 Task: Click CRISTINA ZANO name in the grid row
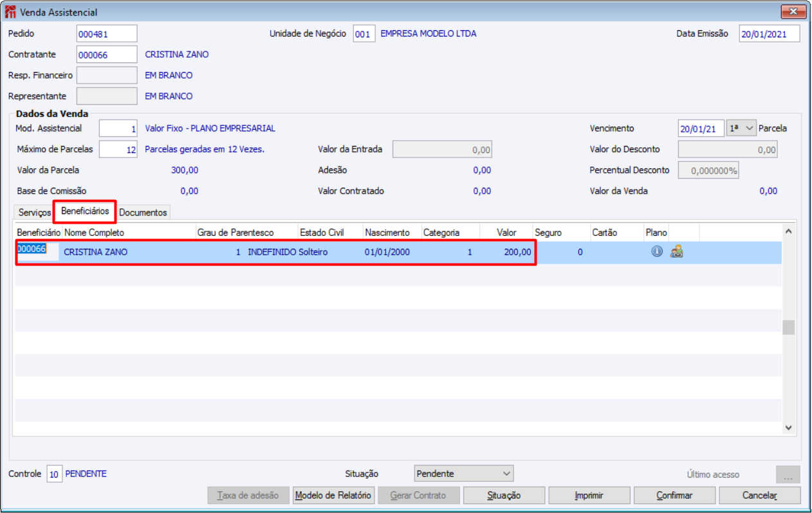tap(96, 252)
